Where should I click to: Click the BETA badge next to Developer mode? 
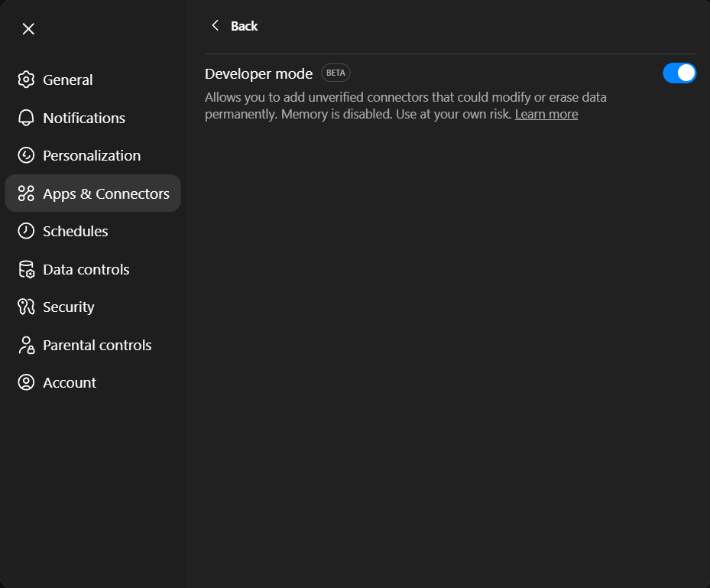tap(335, 72)
